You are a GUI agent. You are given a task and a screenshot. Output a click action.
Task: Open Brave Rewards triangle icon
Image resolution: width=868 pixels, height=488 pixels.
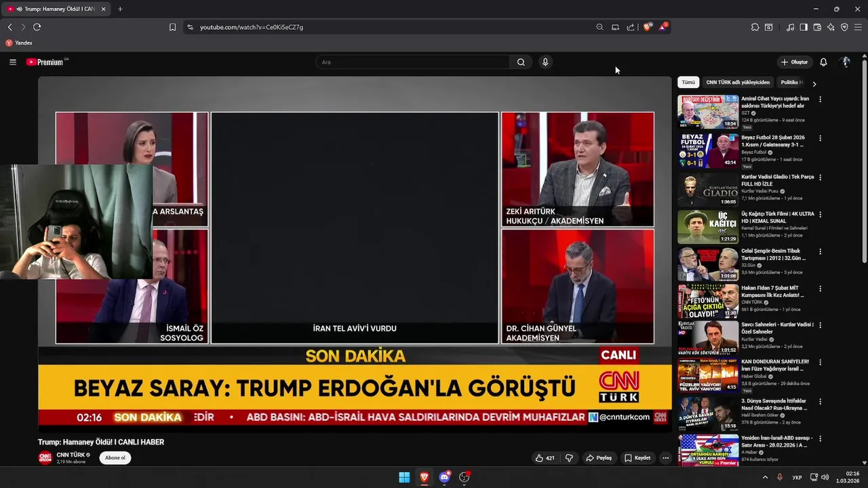pos(663,27)
